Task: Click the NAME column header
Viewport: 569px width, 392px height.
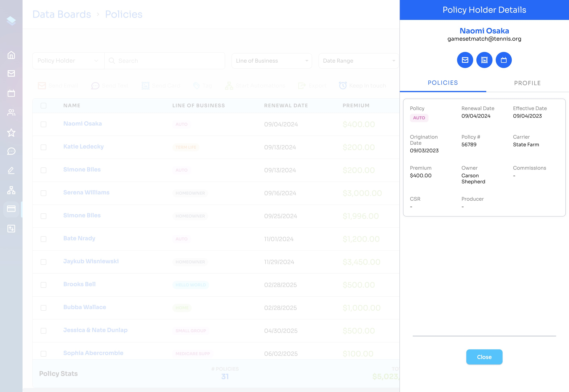Action: click(x=72, y=106)
